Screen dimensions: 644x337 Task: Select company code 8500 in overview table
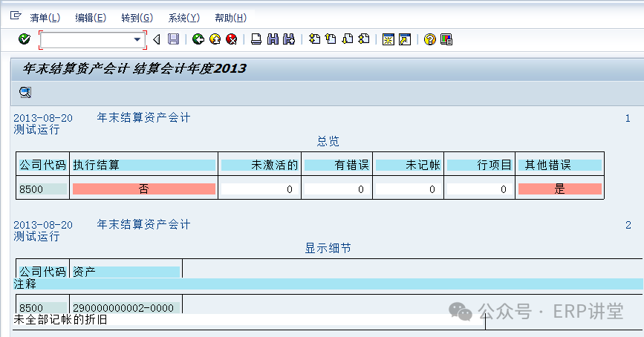(43, 189)
